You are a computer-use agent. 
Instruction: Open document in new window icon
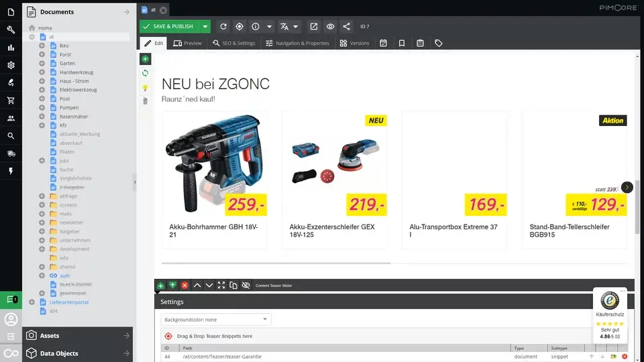click(314, 26)
